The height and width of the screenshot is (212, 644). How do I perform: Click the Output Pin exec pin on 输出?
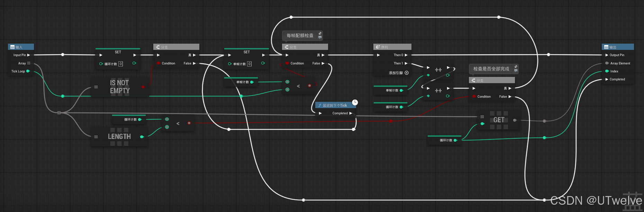607,55
